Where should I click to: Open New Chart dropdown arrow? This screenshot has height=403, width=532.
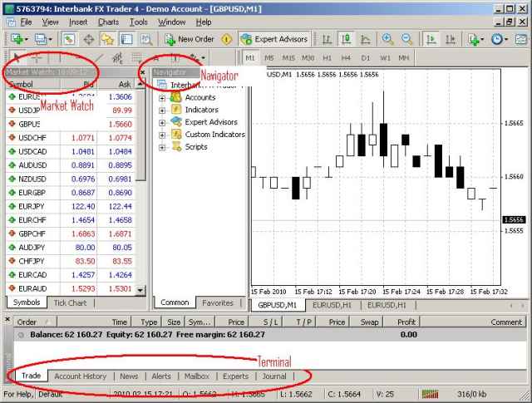pyautogui.click(x=26, y=40)
